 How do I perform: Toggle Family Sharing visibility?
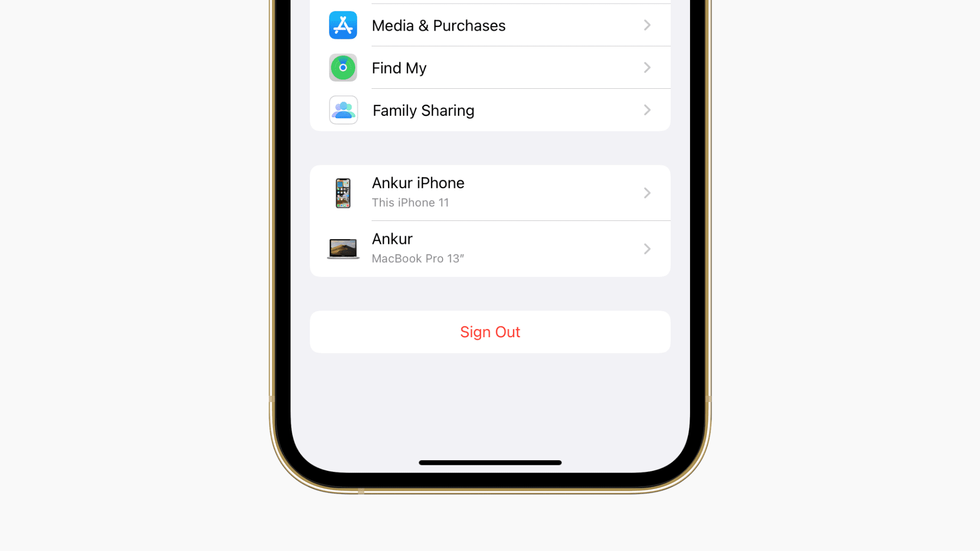(x=489, y=110)
